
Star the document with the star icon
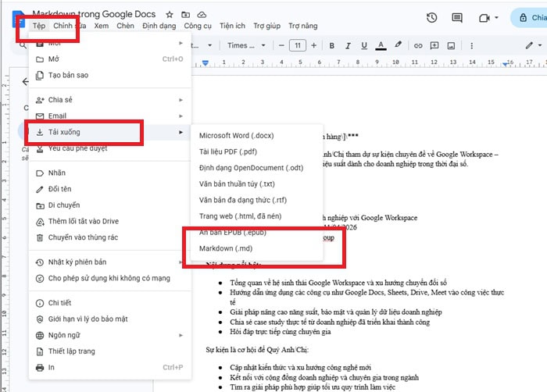[169, 14]
